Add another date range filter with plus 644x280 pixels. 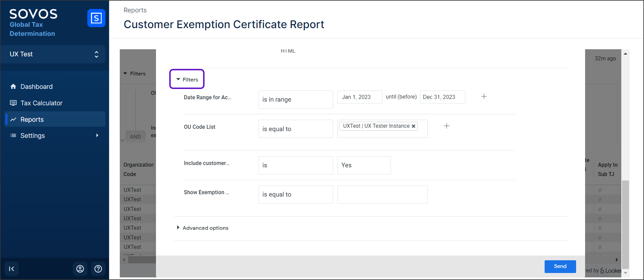[x=484, y=96]
